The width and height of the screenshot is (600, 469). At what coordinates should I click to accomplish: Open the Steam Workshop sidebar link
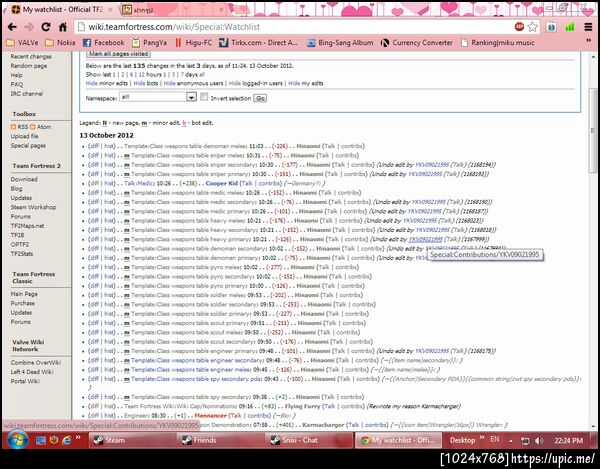click(x=33, y=207)
